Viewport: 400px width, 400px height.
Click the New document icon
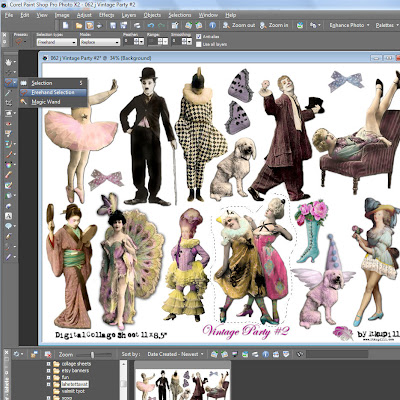66,25
